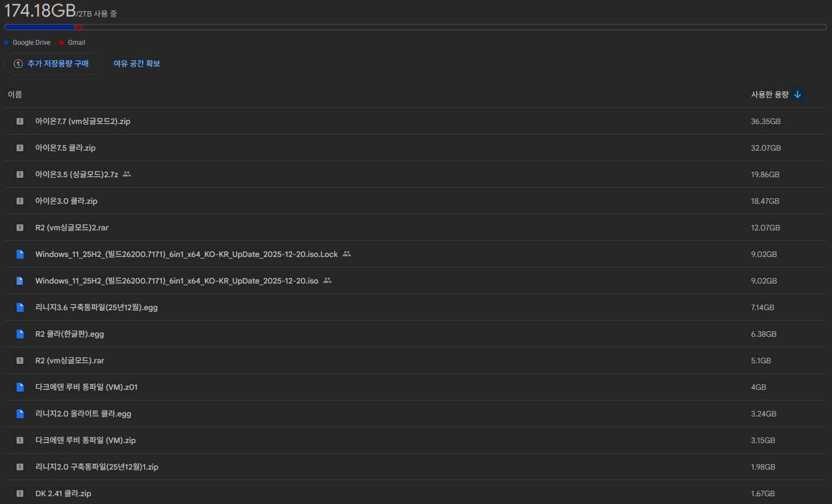
Task: Click the archive icon beside 아이온7.5 클라.zip
Action: 20,148
